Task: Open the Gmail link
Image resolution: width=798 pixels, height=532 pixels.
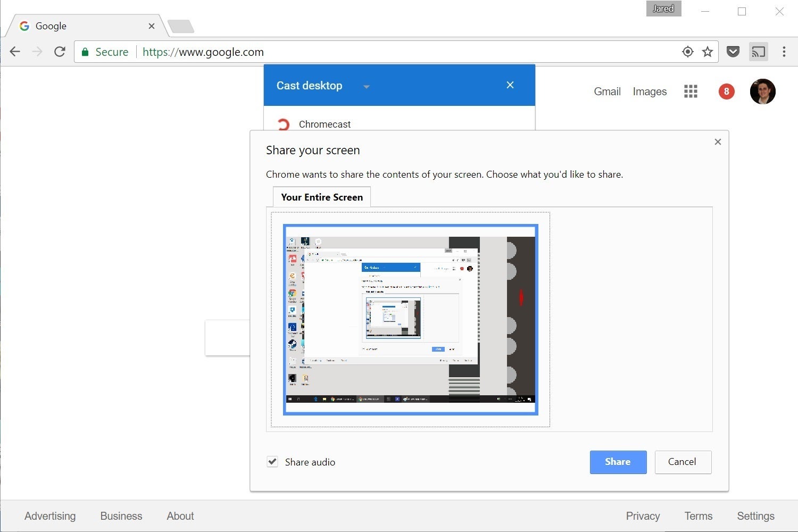Action: tap(607, 92)
